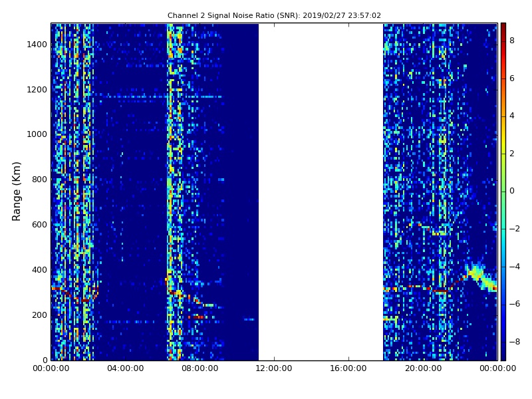Click the colorbar value −6 label
The height and width of the screenshot is (399, 532).
click(515, 304)
